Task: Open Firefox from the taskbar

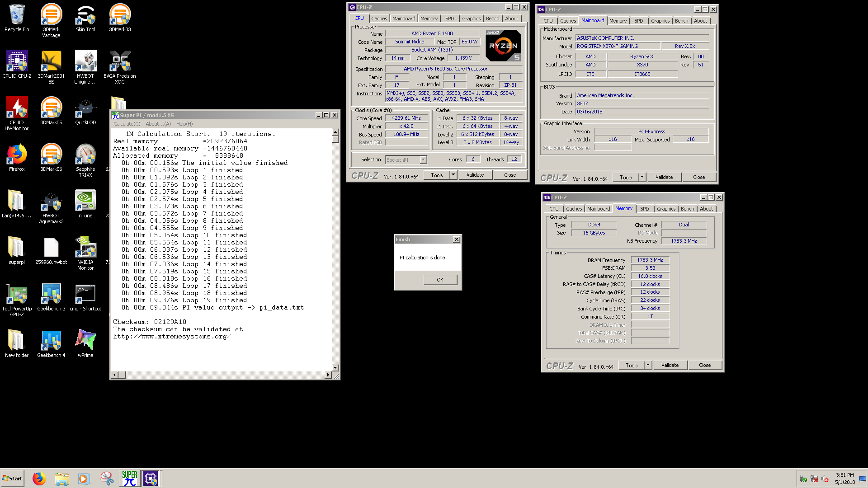Action: (39, 478)
